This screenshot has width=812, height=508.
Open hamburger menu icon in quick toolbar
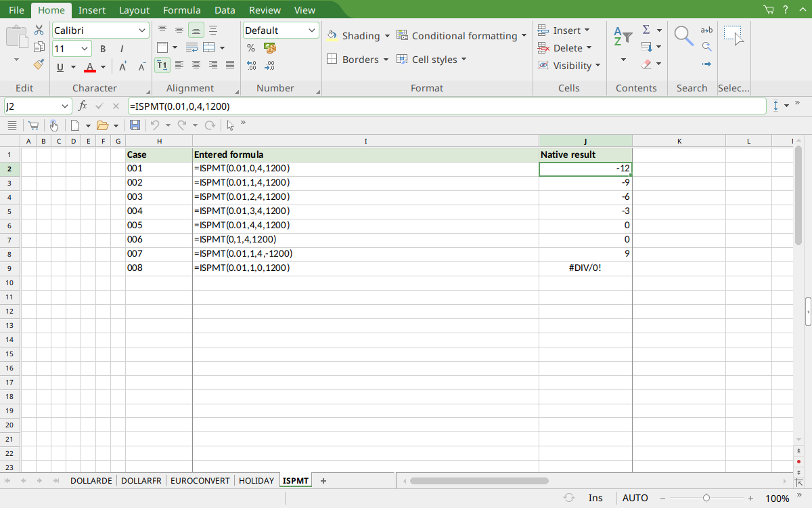12,125
